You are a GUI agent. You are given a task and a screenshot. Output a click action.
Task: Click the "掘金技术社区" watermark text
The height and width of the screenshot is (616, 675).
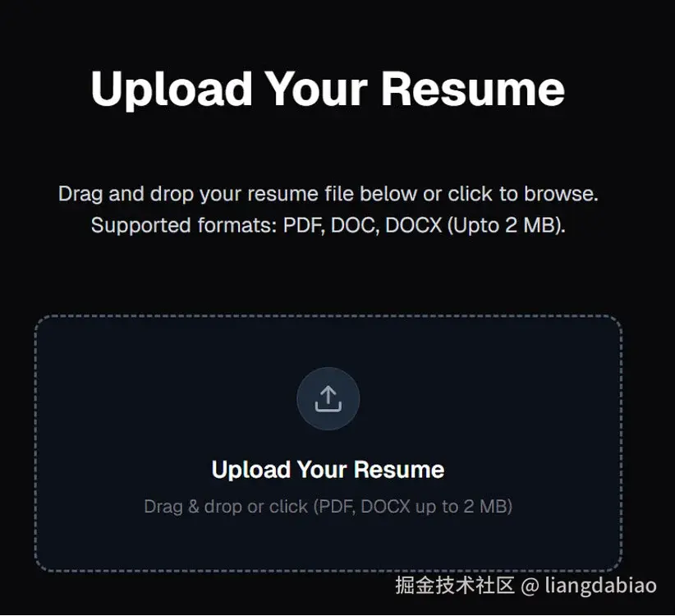point(455,586)
